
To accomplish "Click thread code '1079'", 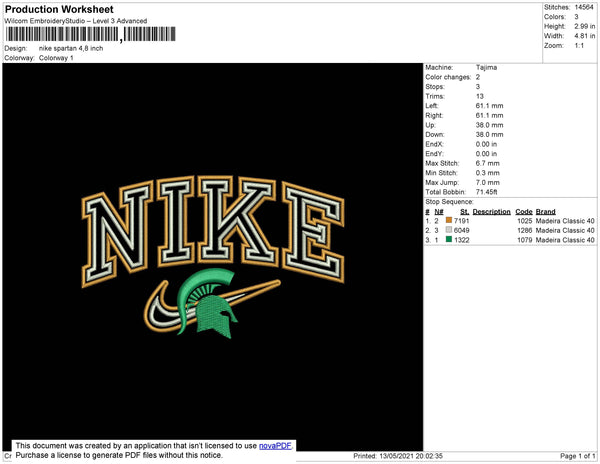I will click(x=525, y=240).
